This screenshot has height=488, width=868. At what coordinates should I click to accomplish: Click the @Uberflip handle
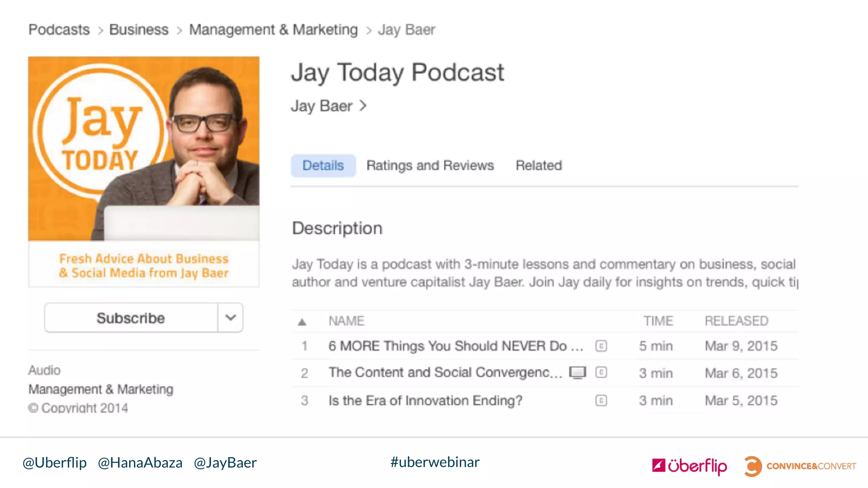[x=55, y=463]
